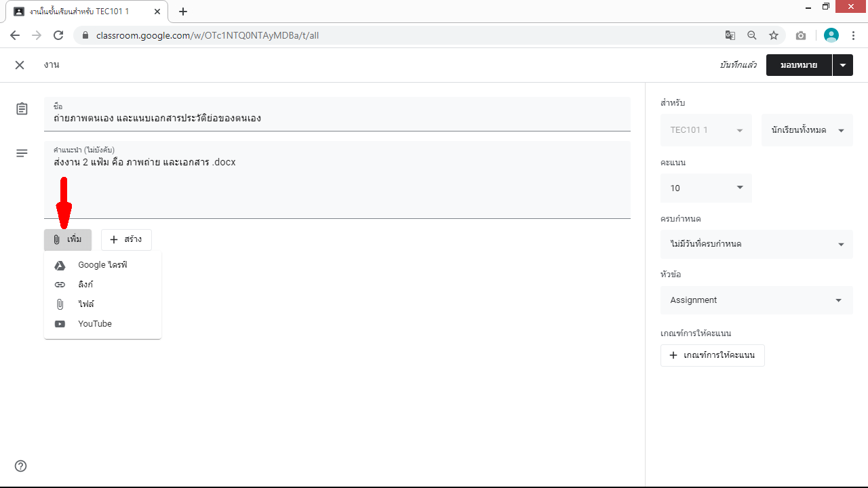Reload the page in Chrome

pyautogui.click(x=58, y=35)
